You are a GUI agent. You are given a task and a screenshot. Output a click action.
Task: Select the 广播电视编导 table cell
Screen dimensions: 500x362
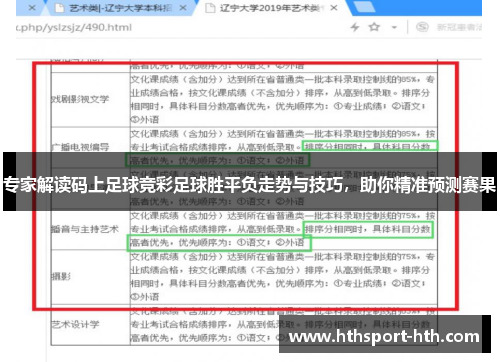click(x=90, y=147)
